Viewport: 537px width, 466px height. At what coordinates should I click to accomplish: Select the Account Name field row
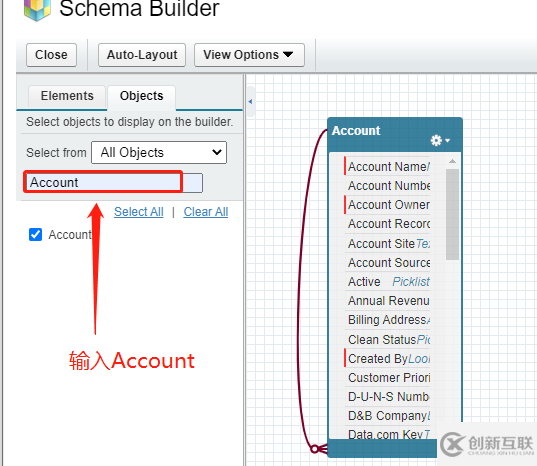tap(387, 167)
